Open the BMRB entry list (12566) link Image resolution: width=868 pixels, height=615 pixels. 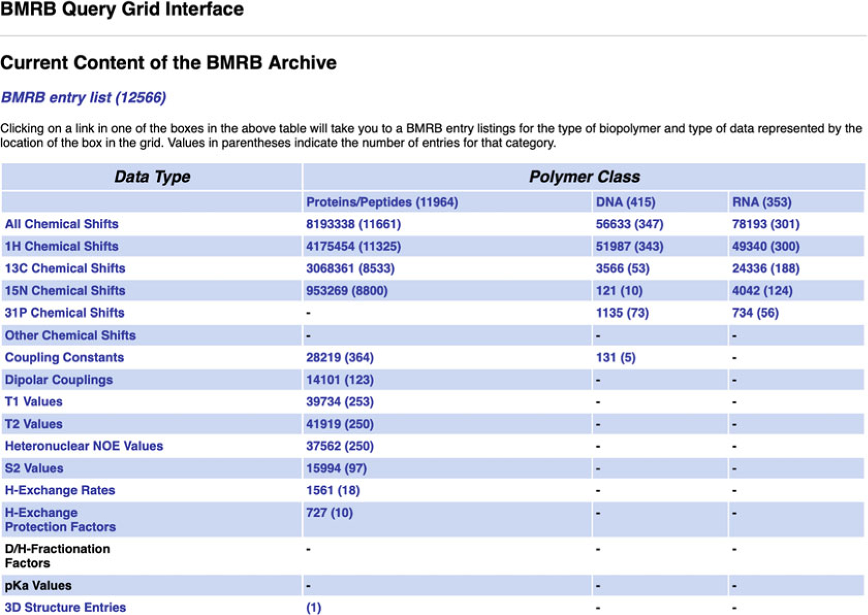click(x=83, y=97)
